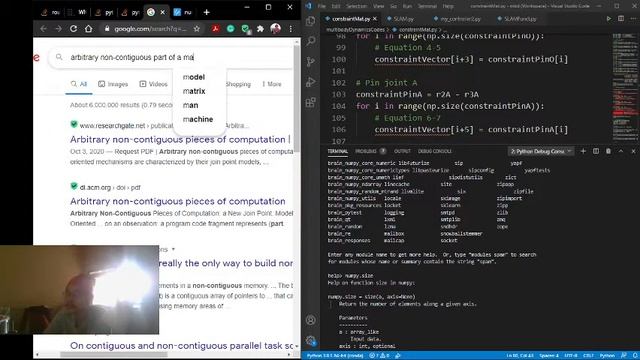The image size is (640, 360).
Task: Switch to the DEBUG CONSOLE tab
Action: pos(435,151)
